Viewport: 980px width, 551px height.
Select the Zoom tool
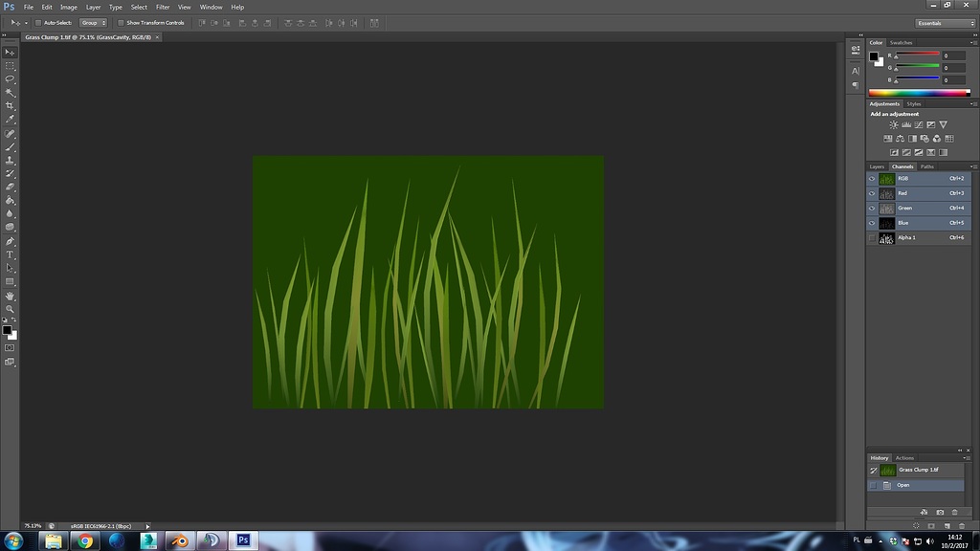click(10, 309)
